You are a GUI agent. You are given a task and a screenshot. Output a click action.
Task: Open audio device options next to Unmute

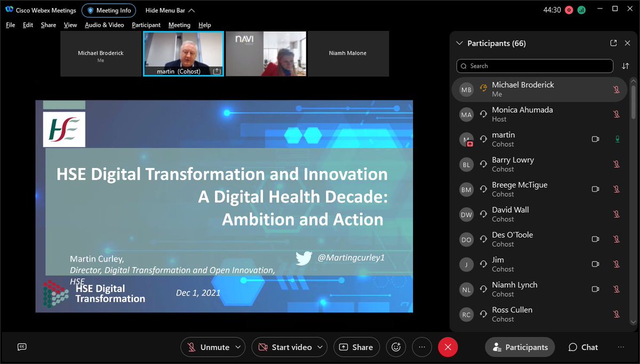coord(237,347)
